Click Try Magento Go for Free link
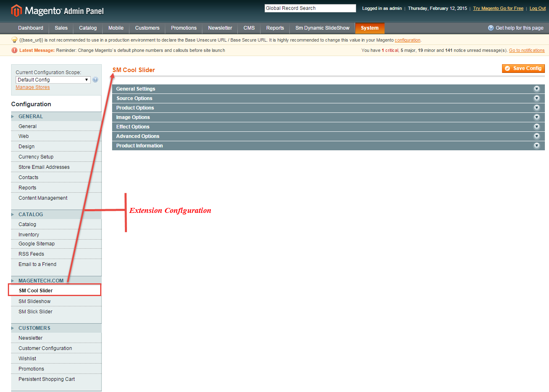This screenshot has width=549, height=392. point(498,8)
